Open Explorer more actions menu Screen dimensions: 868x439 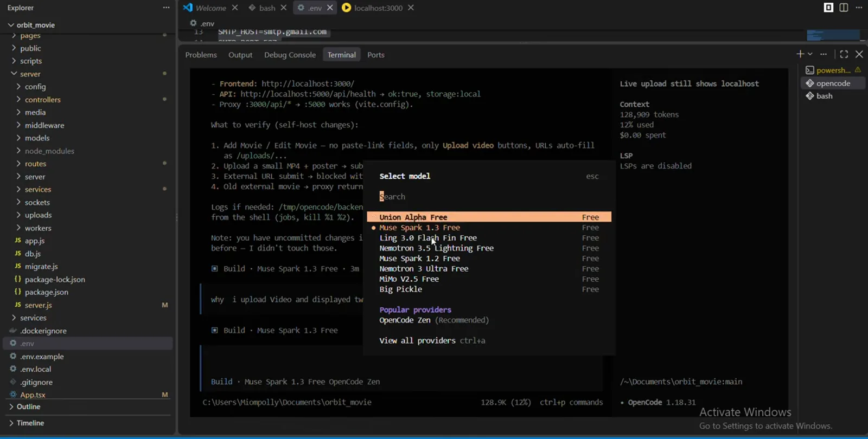click(x=166, y=8)
